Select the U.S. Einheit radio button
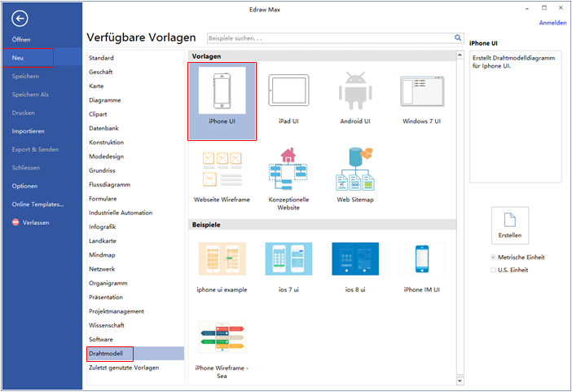This screenshot has width=572, height=392. pos(493,270)
